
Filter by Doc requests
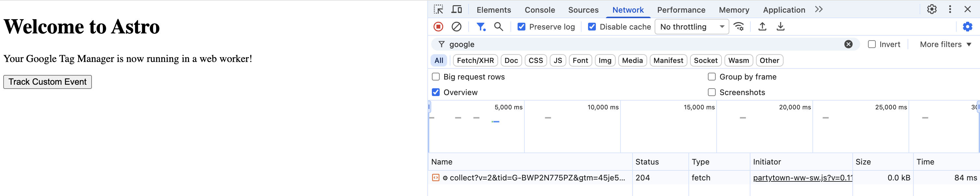click(x=511, y=60)
